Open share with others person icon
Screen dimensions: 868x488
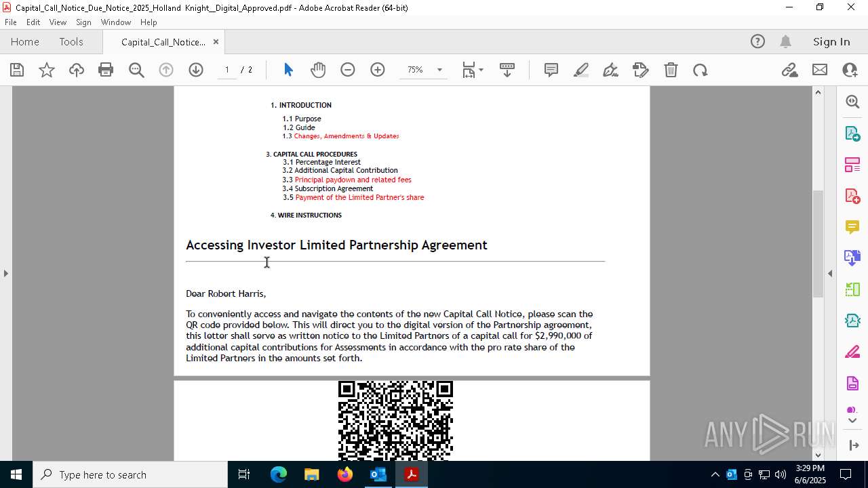pyautogui.click(x=850, y=70)
